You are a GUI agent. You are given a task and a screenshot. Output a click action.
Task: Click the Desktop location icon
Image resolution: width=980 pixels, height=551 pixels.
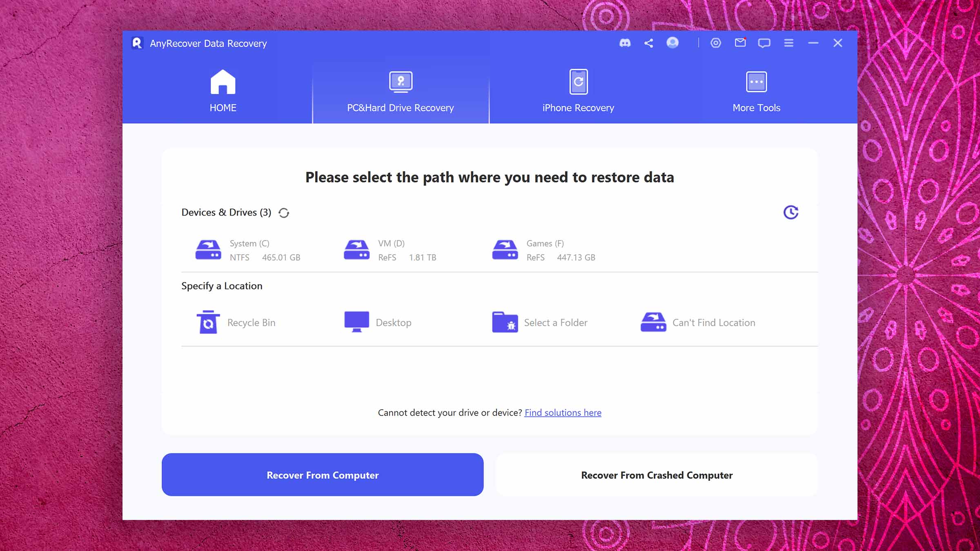(x=356, y=322)
